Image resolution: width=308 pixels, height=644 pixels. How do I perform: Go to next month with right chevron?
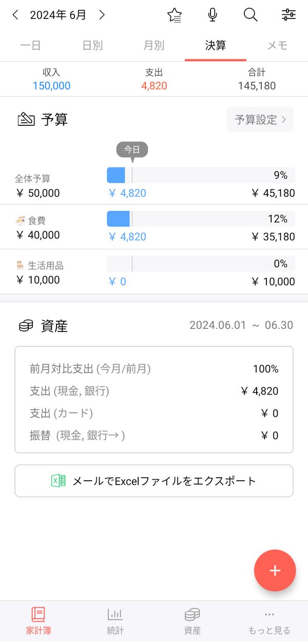(102, 15)
